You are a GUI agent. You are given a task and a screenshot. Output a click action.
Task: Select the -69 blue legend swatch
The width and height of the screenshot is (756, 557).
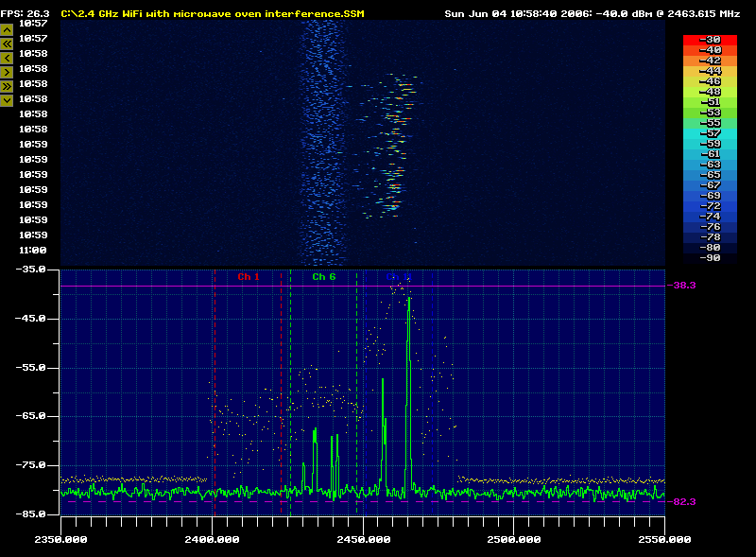click(710, 196)
